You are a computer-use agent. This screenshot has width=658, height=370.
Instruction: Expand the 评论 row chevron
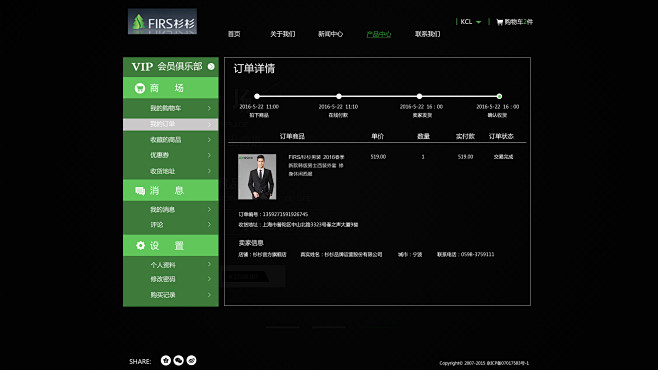(209, 225)
